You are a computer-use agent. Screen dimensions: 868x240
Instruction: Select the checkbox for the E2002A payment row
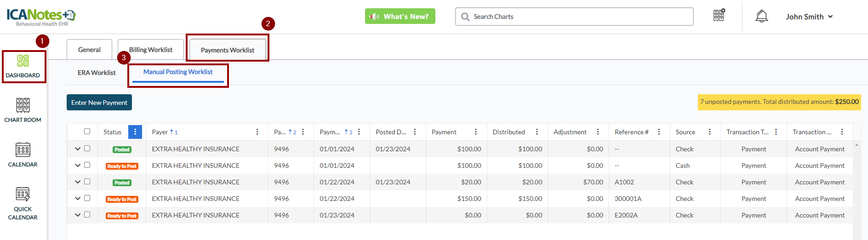[x=87, y=215]
